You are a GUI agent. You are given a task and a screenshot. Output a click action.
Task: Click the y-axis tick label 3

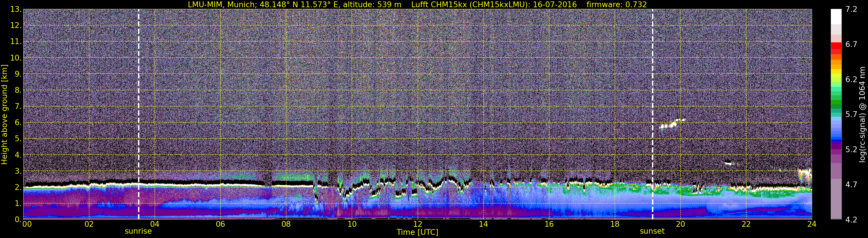pyautogui.click(x=18, y=171)
